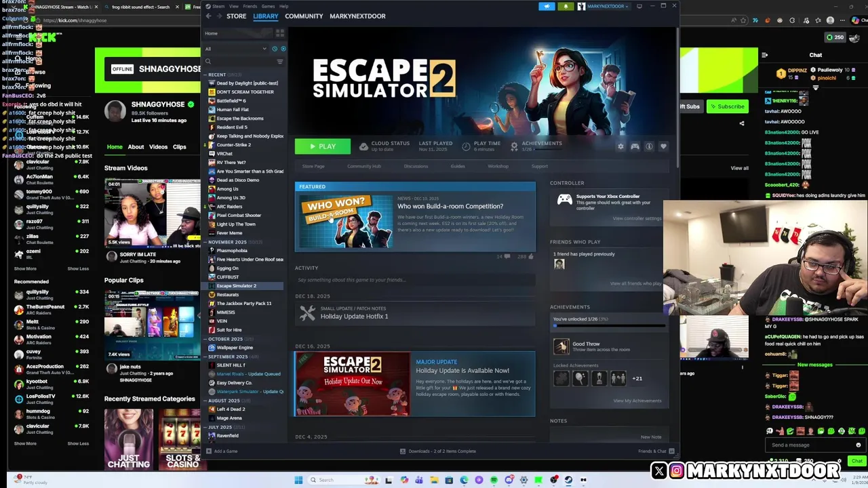
Task: Open game info icon
Action: pyautogui.click(x=649, y=146)
